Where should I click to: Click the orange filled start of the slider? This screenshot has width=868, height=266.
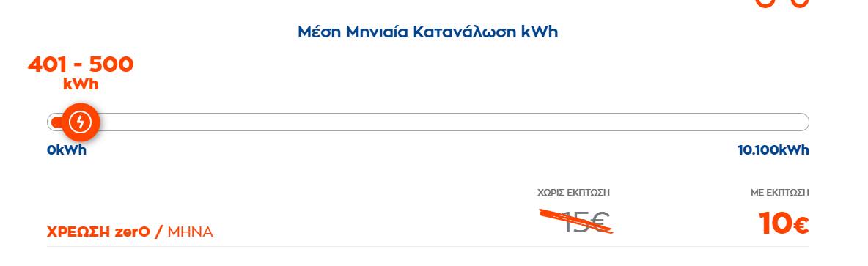pyautogui.click(x=55, y=122)
